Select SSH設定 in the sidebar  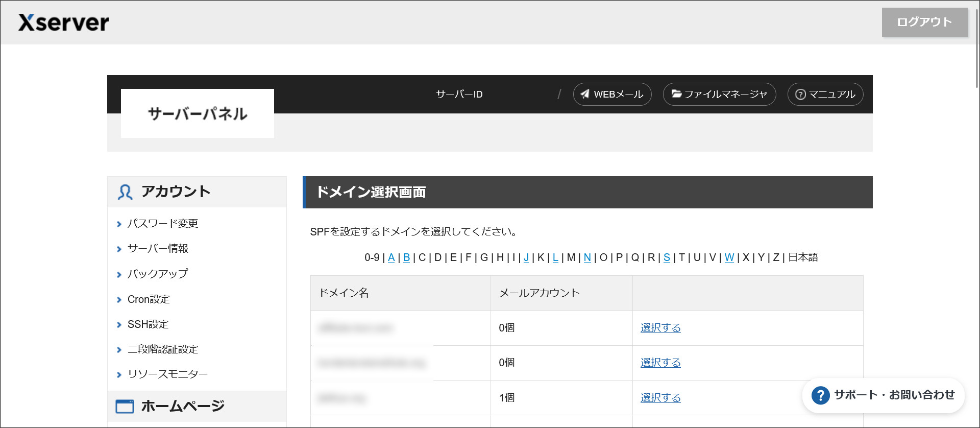[148, 324]
